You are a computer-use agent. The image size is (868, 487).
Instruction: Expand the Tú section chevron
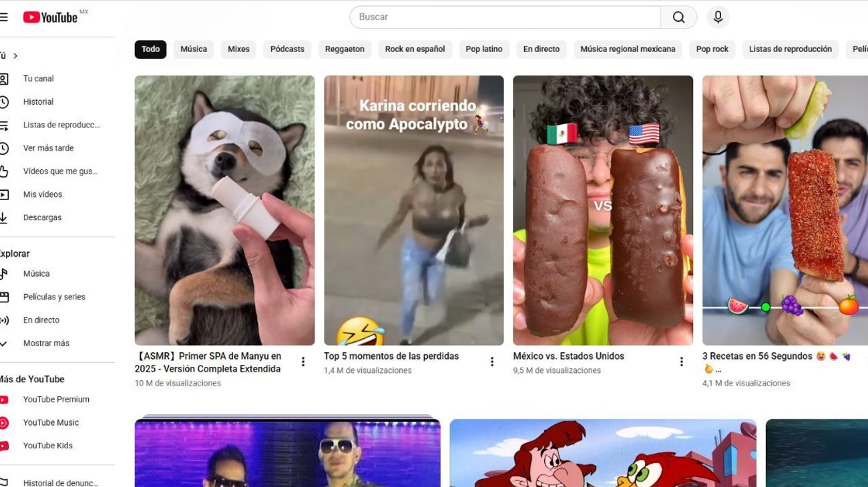(x=15, y=56)
